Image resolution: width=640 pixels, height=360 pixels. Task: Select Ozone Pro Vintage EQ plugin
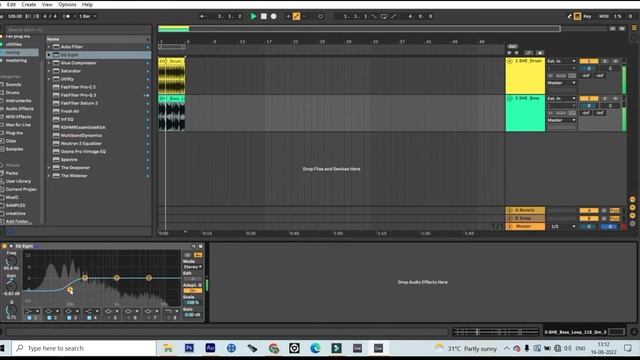coord(83,151)
